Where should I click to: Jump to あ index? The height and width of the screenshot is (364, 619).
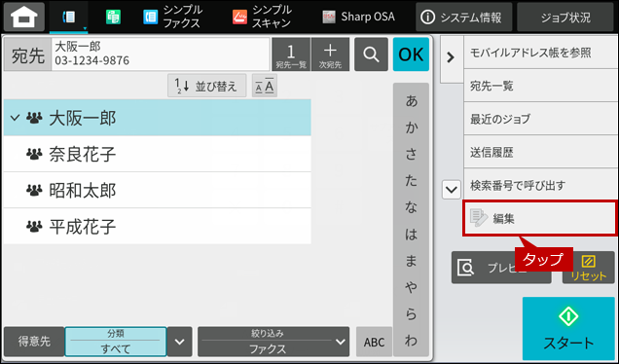pos(411,101)
